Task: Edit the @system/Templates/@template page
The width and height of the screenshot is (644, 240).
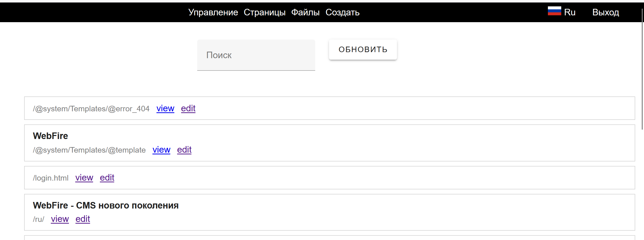Action: pyautogui.click(x=184, y=150)
